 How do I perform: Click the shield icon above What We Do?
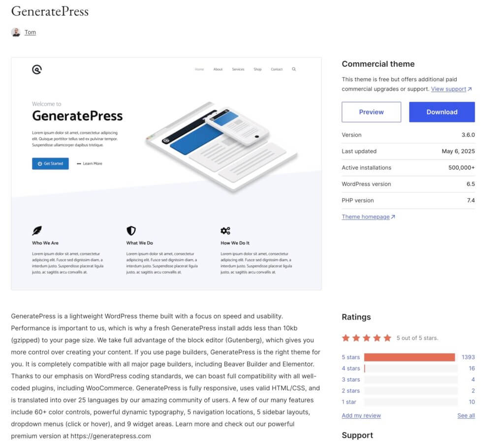(x=130, y=230)
